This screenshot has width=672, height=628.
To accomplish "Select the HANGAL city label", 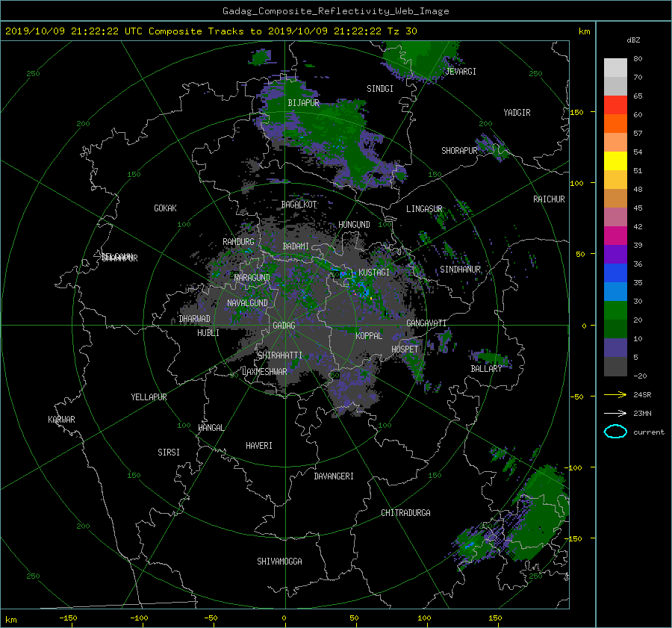I will click(211, 428).
